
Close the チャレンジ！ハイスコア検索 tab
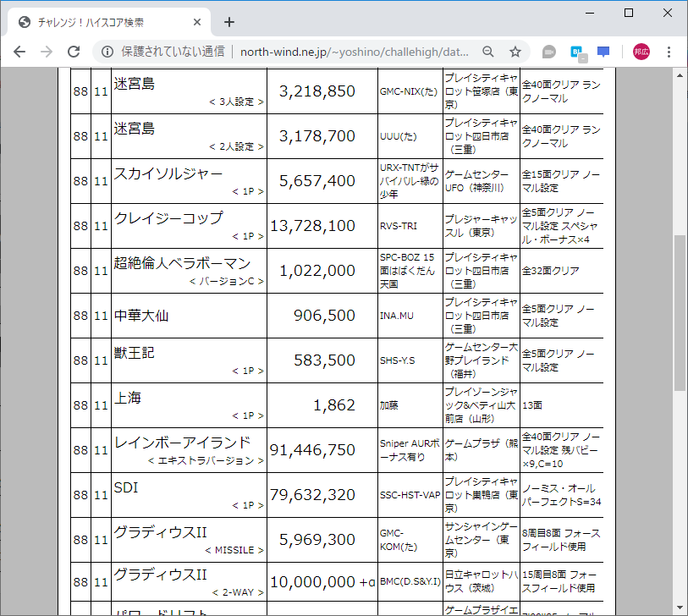pyautogui.click(x=195, y=22)
